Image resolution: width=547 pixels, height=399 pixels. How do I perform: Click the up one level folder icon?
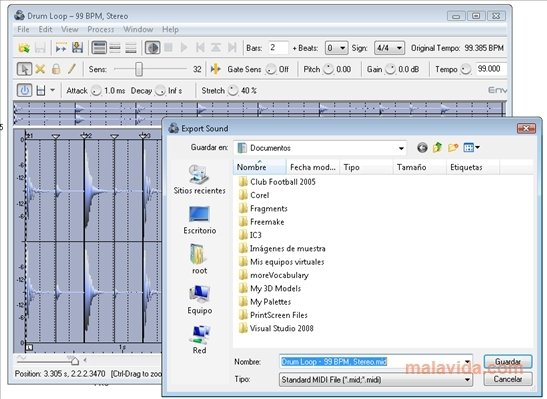(x=437, y=148)
